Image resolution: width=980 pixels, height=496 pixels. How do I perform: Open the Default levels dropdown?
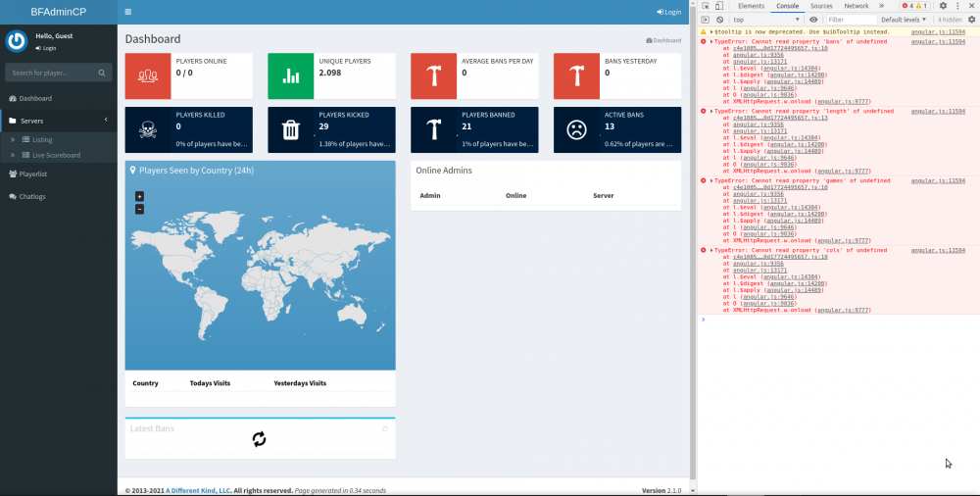pos(905,20)
